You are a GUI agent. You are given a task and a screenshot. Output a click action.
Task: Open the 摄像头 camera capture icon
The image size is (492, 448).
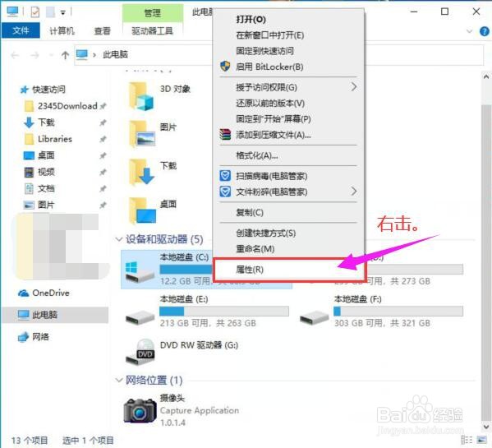point(140,410)
